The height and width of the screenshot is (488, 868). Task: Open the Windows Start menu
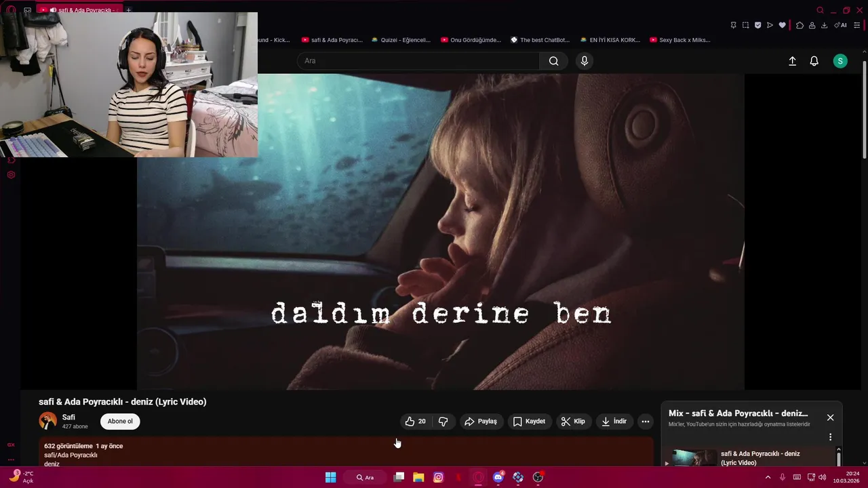330,477
